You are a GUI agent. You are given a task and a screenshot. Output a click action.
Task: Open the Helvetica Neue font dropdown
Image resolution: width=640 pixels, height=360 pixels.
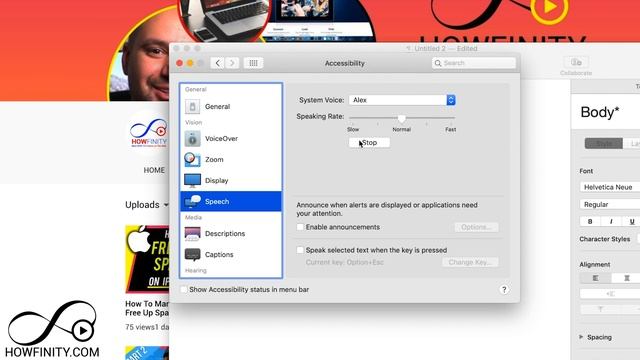tap(609, 187)
